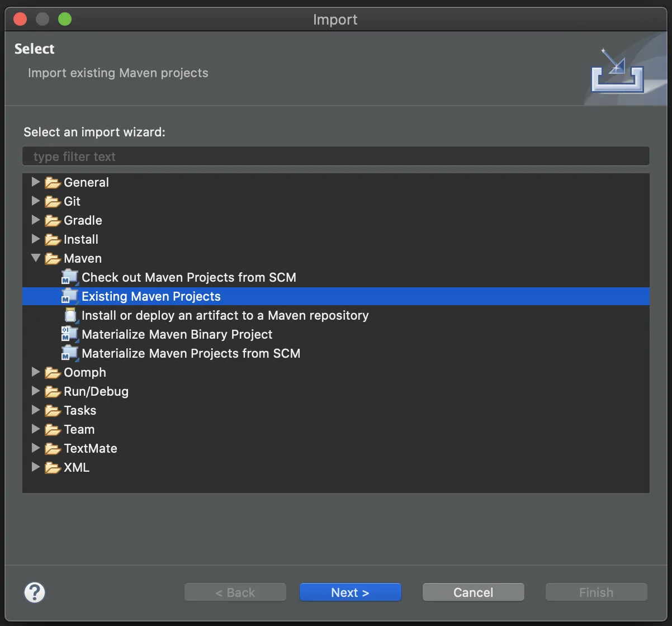Click the Git category folder icon
This screenshot has height=626, width=672.
(x=51, y=201)
